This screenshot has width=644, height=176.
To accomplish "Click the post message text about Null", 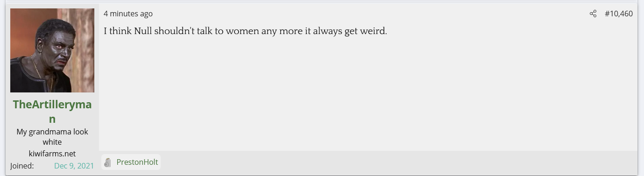I will (245, 31).
